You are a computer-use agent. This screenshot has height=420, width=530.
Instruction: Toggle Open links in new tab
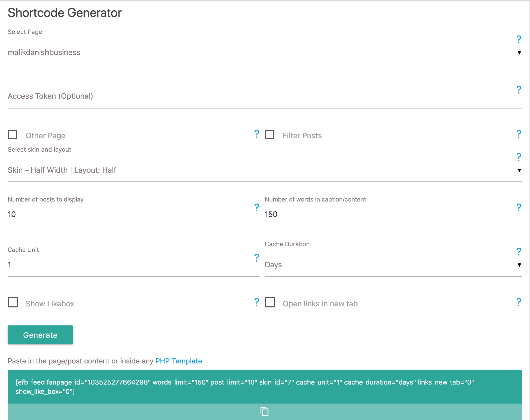pos(270,302)
